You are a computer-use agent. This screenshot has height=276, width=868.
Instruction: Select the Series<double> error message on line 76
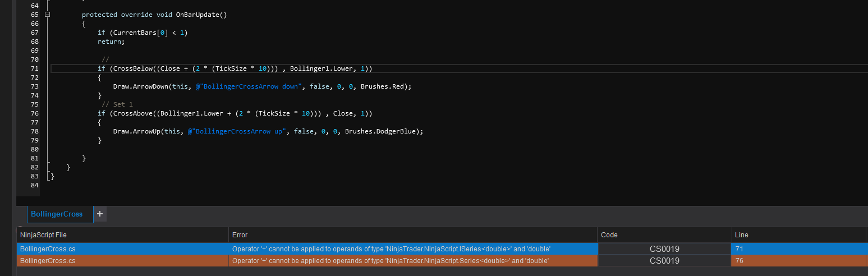(x=390, y=261)
